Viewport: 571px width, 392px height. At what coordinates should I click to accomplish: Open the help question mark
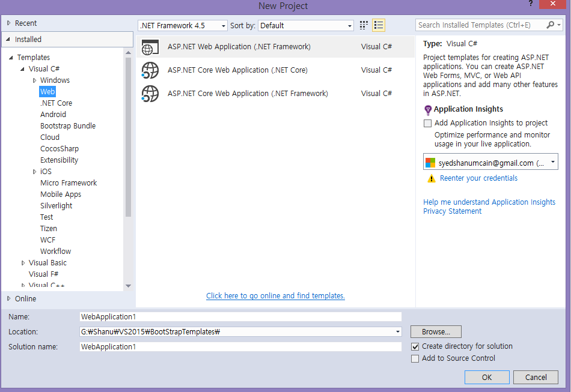click(x=531, y=4)
